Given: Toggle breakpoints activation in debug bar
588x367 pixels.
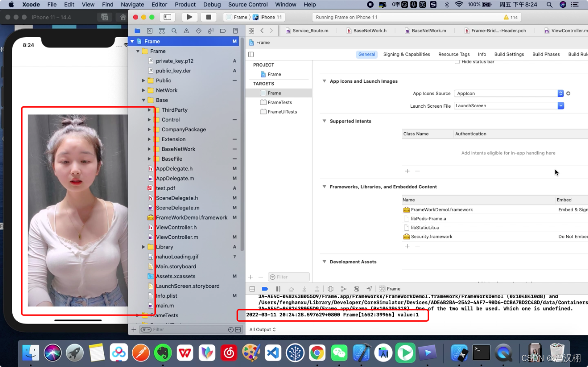Looking at the screenshot, I should [x=265, y=289].
